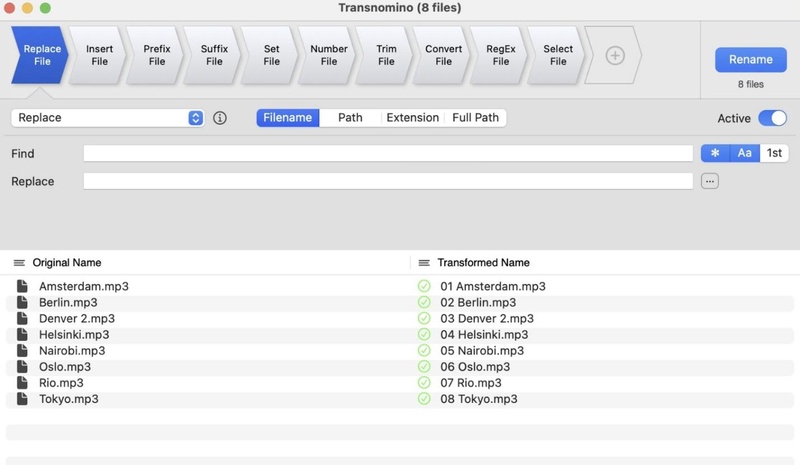Click transformed name 03 Denver 2.mp3
800x465 pixels.
[x=487, y=319]
